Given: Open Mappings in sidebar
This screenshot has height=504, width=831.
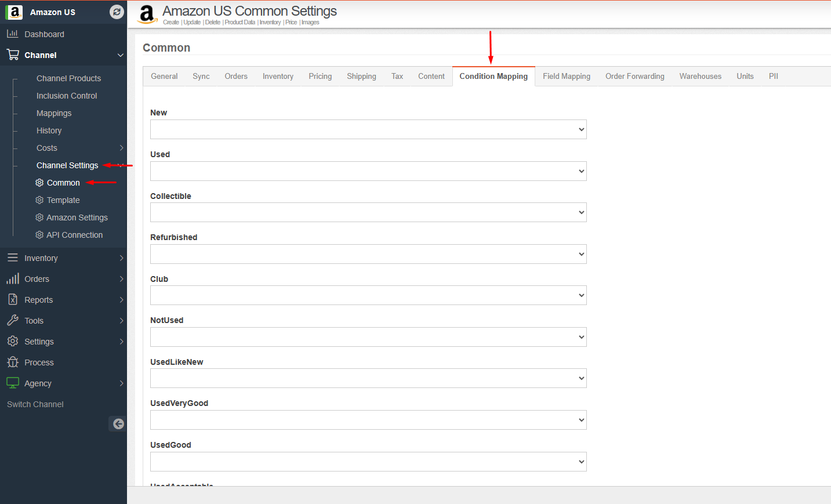Looking at the screenshot, I should coord(54,113).
